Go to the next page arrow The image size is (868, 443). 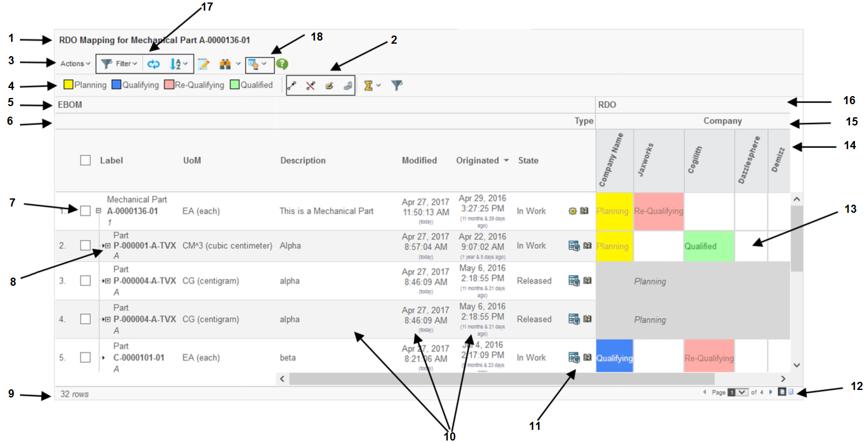[x=771, y=392]
